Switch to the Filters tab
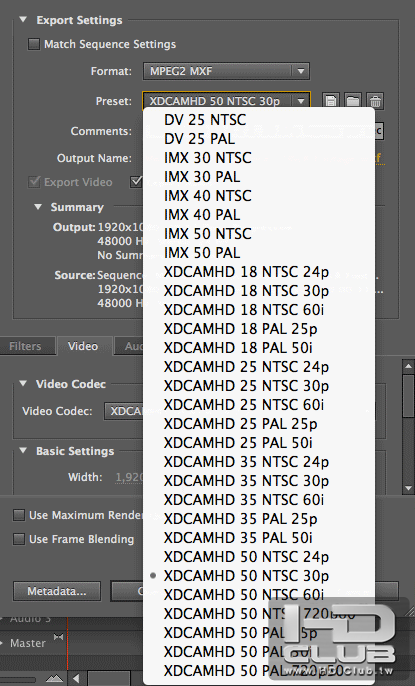Screen dimensions: 415x686 tap(27, 346)
